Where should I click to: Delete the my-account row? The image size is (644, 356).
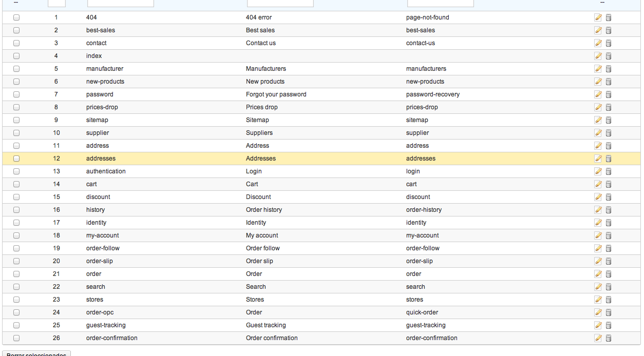click(609, 235)
